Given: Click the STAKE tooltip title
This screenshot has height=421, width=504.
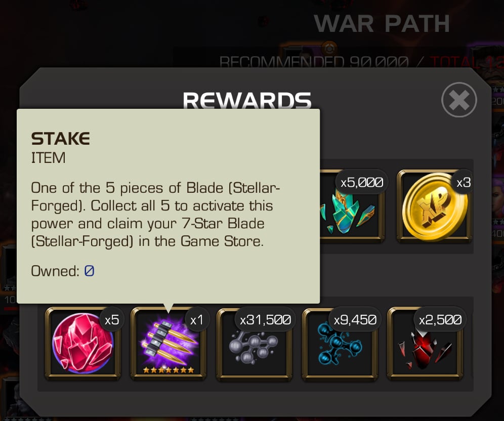Looking at the screenshot, I should point(60,139).
